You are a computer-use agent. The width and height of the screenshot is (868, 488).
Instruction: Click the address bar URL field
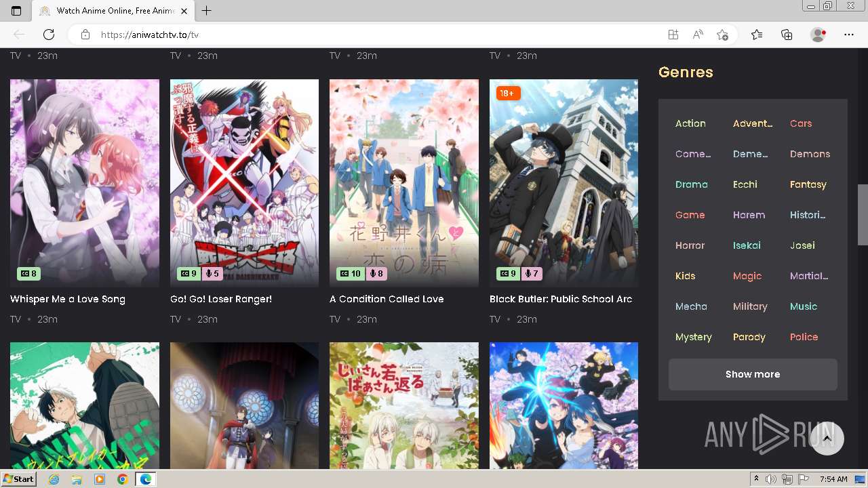tap(380, 35)
